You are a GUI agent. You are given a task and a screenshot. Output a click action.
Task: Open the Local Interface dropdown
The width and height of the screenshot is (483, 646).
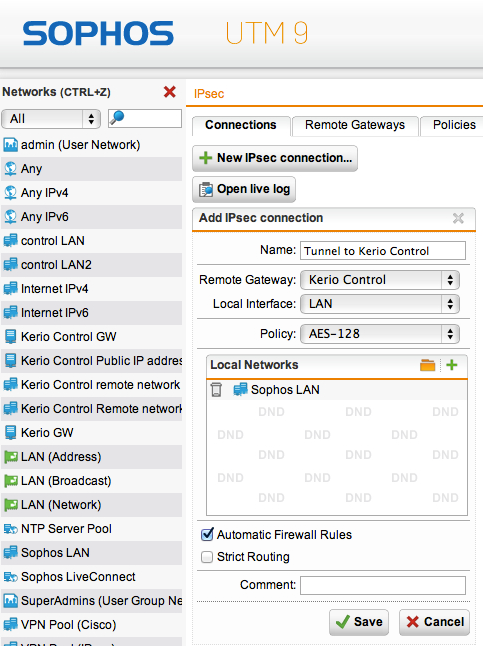point(380,304)
